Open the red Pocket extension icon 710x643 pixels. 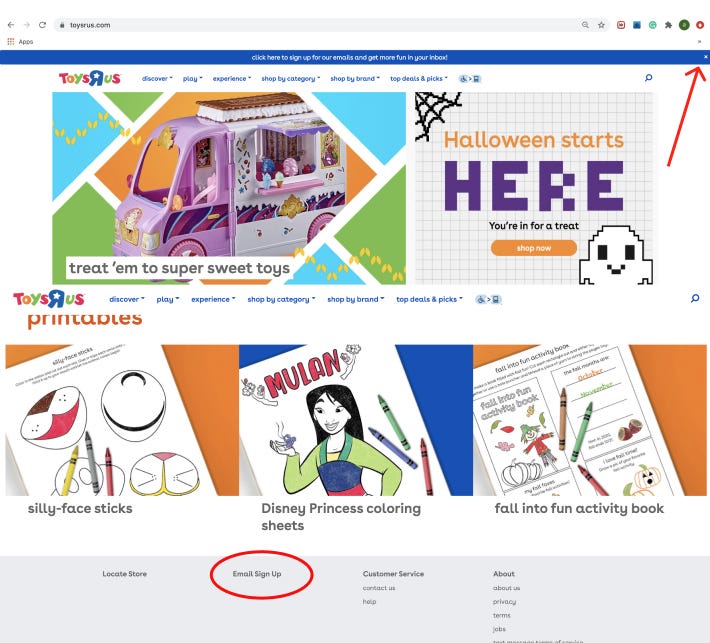[621, 25]
